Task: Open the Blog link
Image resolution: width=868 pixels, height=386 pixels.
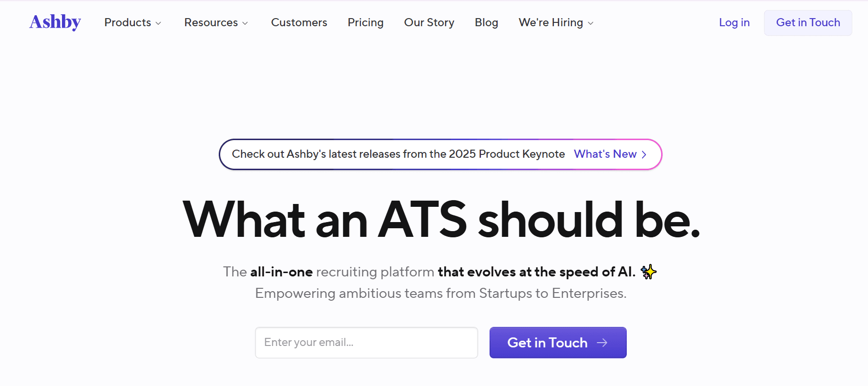Action: coord(486,22)
